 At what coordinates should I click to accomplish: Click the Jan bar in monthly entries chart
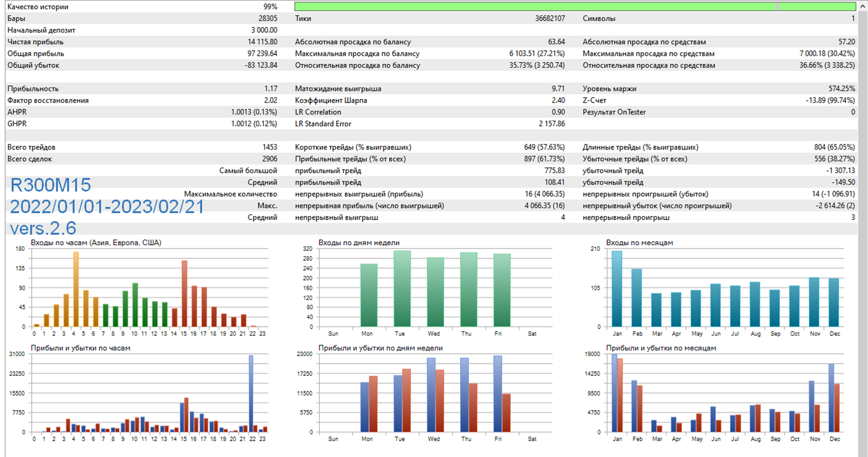(617, 289)
